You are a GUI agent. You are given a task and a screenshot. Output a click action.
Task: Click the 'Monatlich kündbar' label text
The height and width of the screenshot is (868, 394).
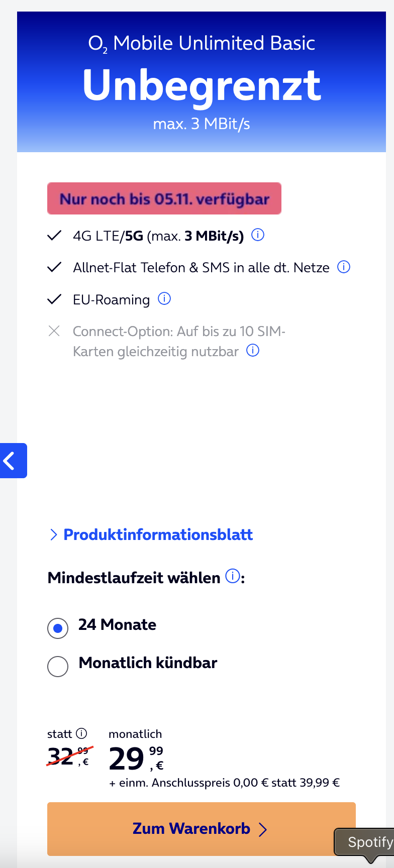click(x=148, y=663)
